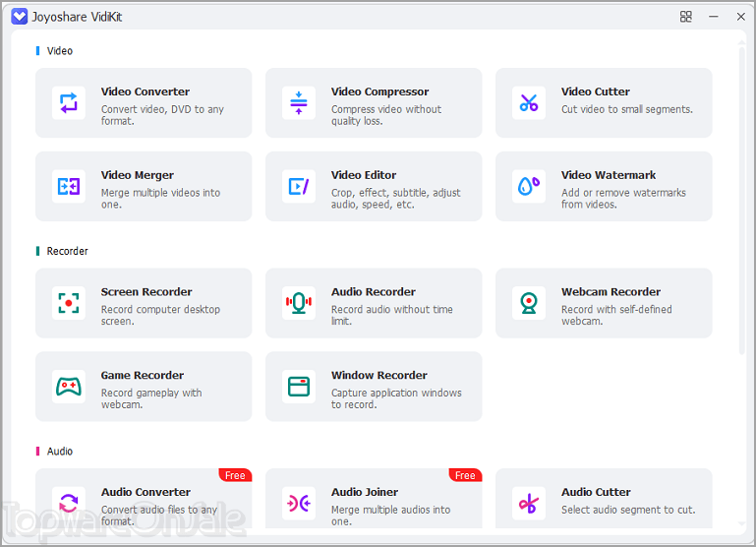
Task: Select the Webcam Recorder icon
Action: [x=529, y=303]
